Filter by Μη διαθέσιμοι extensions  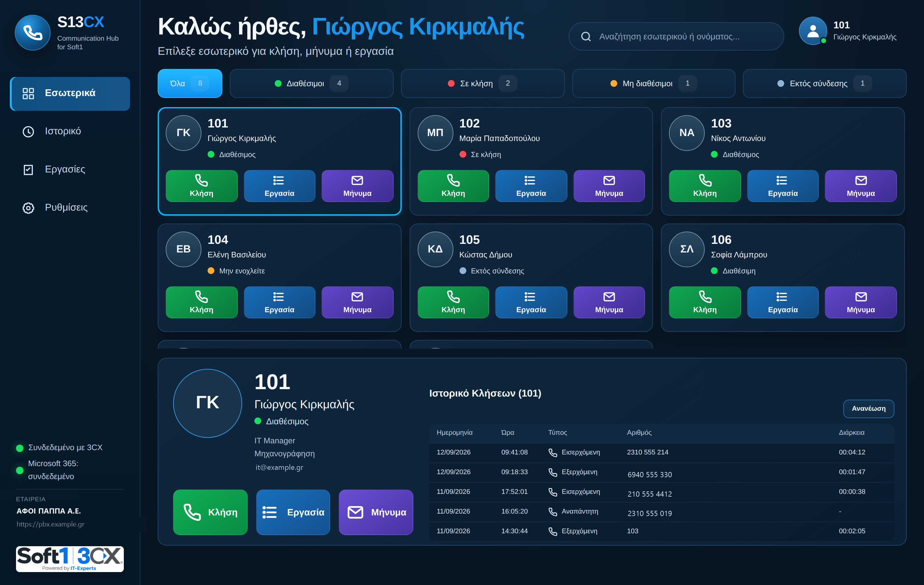point(654,83)
